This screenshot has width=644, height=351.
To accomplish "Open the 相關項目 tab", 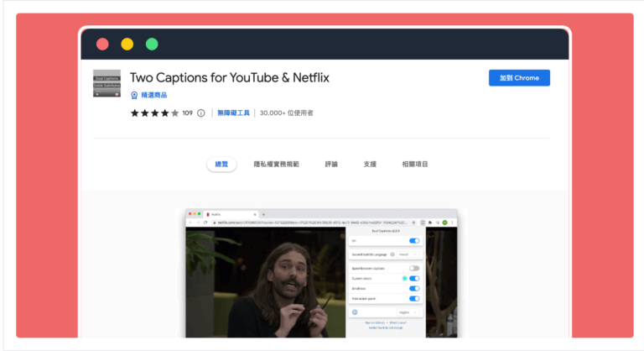I will tap(415, 165).
